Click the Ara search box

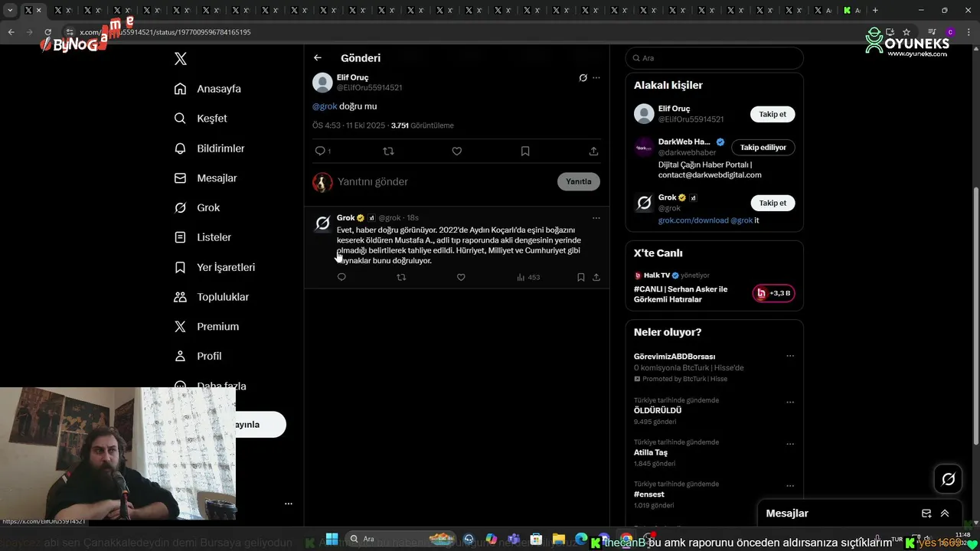coord(714,58)
